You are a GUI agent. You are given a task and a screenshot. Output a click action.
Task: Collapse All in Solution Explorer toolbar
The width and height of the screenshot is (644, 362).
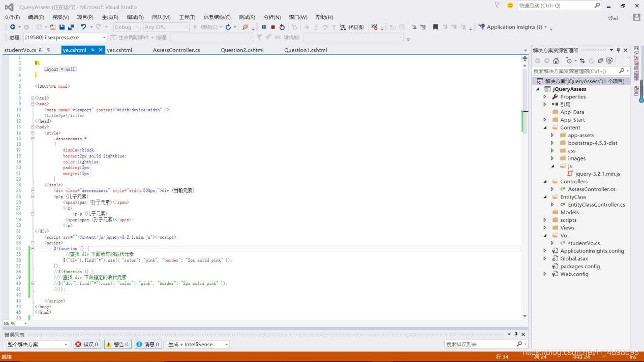click(x=600, y=60)
